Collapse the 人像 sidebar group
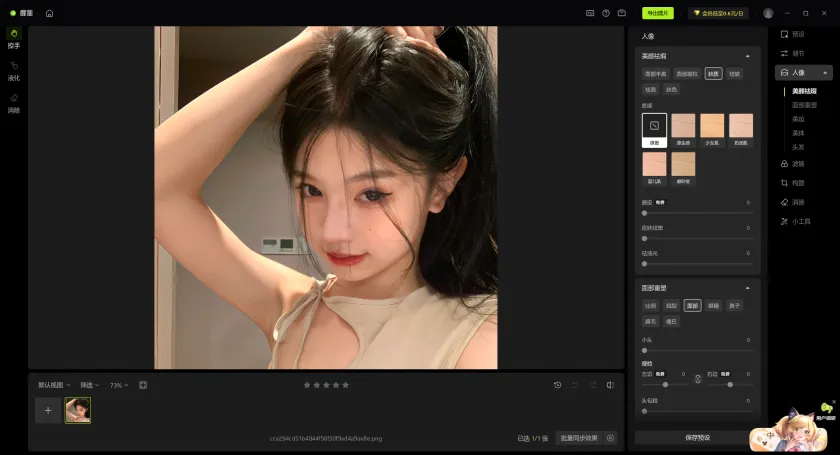 [825, 73]
